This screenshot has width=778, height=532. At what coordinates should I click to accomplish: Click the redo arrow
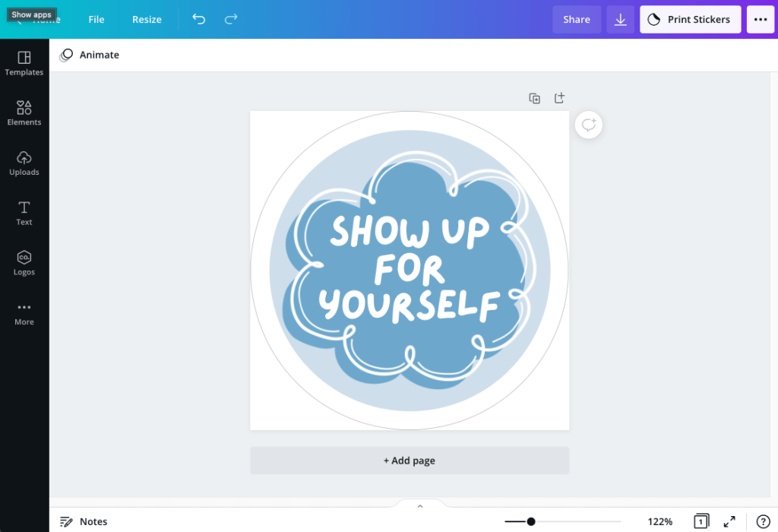231,19
